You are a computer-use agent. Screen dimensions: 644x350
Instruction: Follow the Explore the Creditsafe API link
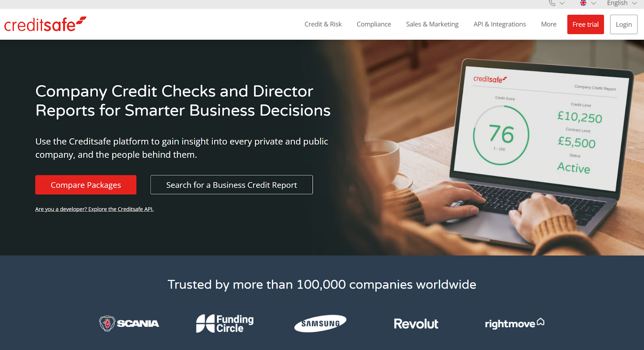coord(121,209)
